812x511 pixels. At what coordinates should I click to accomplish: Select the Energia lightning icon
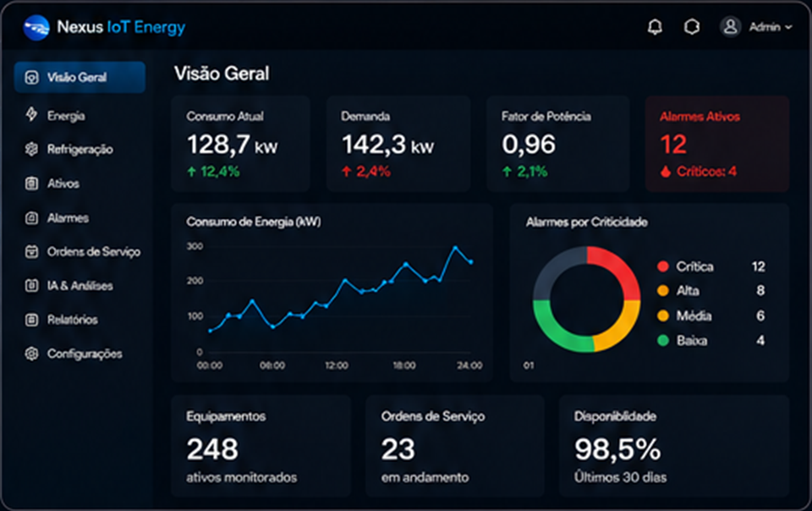click(x=31, y=115)
